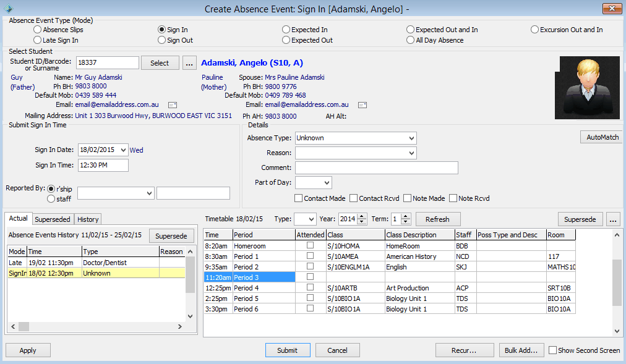This screenshot has height=364, width=626.
Task: Mark Homeroom as attended
Action: pos(310,245)
